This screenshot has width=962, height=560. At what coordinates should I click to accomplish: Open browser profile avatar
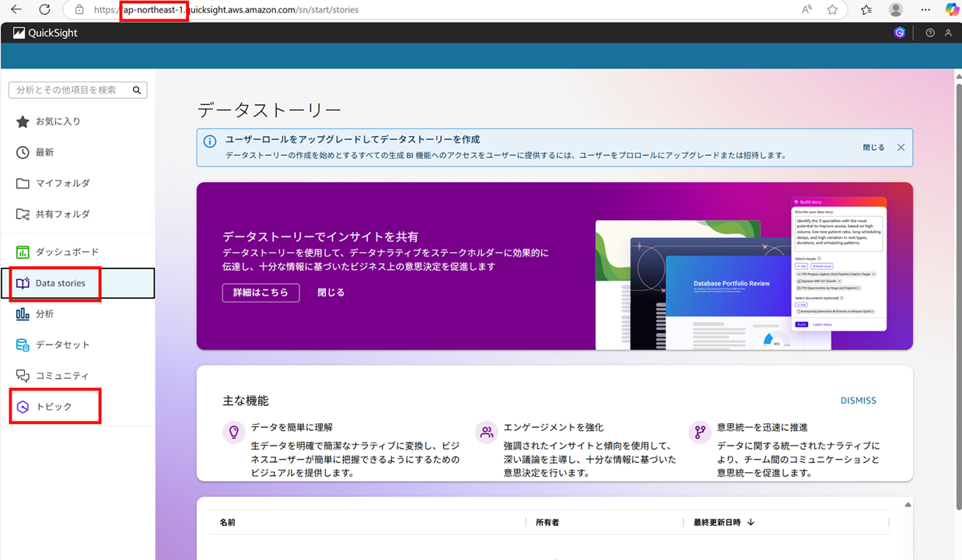tap(896, 10)
